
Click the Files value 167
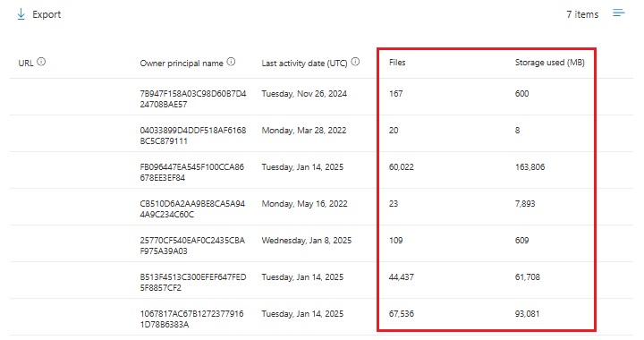pos(396,94)
